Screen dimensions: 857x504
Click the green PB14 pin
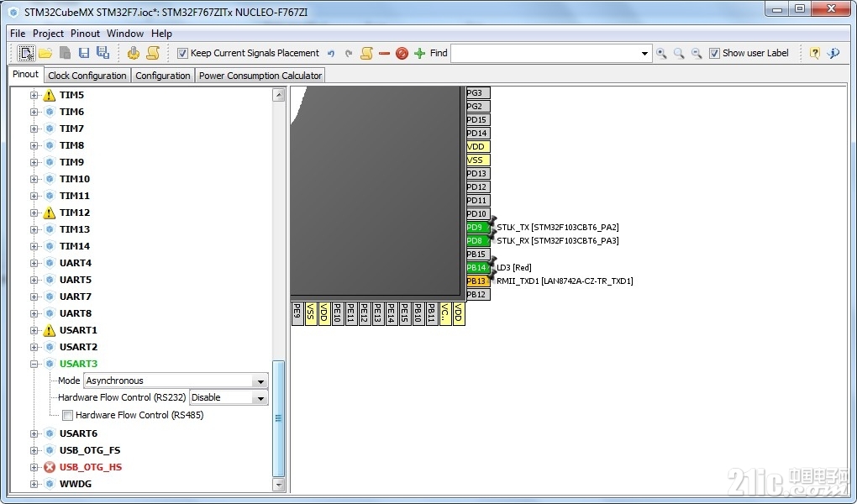click(x=477, y=268)
